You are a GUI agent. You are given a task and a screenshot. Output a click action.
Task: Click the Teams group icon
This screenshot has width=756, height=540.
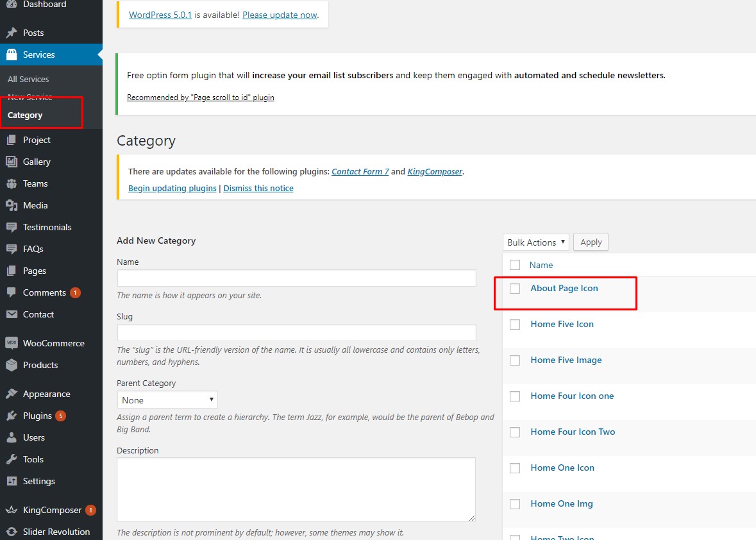point(12,183)
